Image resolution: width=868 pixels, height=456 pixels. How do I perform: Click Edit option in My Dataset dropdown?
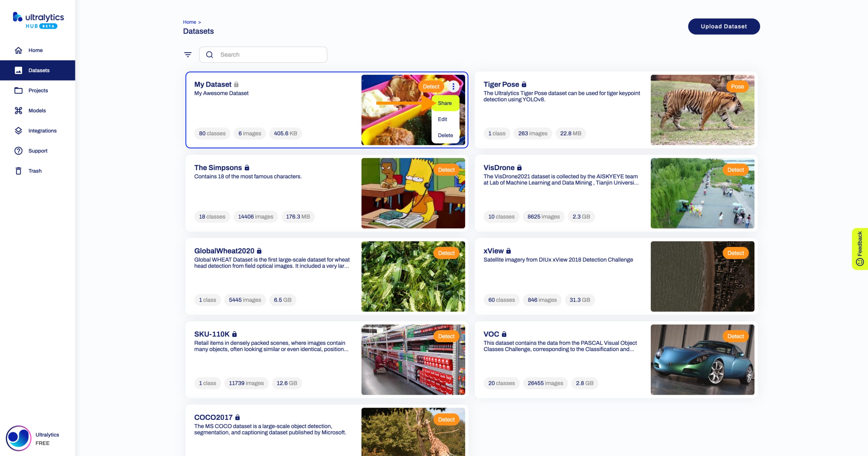coord(442,119)
